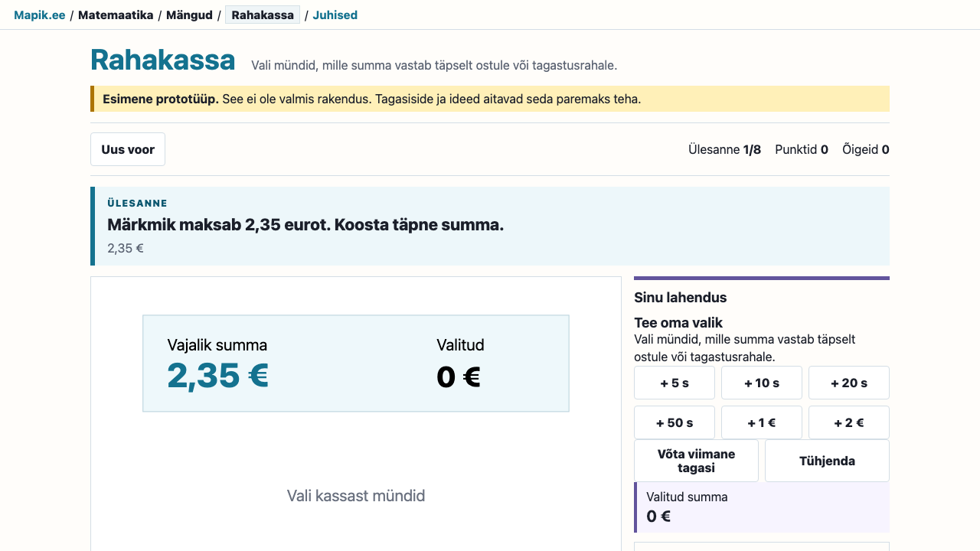Viewport: 980px width, 551px height.
Task: Add a 10 s coin
Action: tap(762, 383)
